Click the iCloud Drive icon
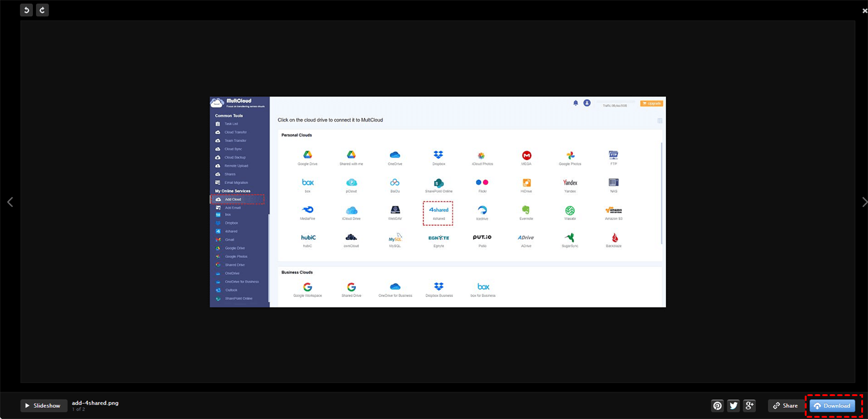 pos(351,210)
